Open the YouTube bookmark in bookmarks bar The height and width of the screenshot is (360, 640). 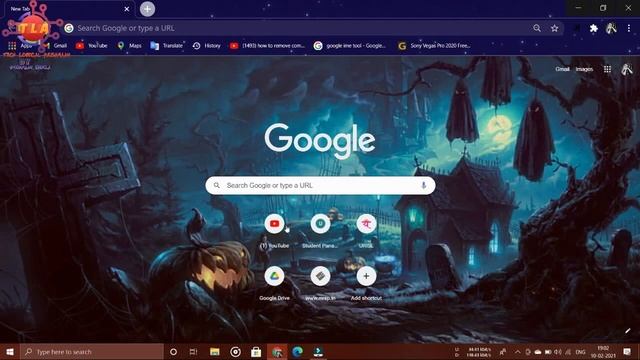[x=92, y=46]
